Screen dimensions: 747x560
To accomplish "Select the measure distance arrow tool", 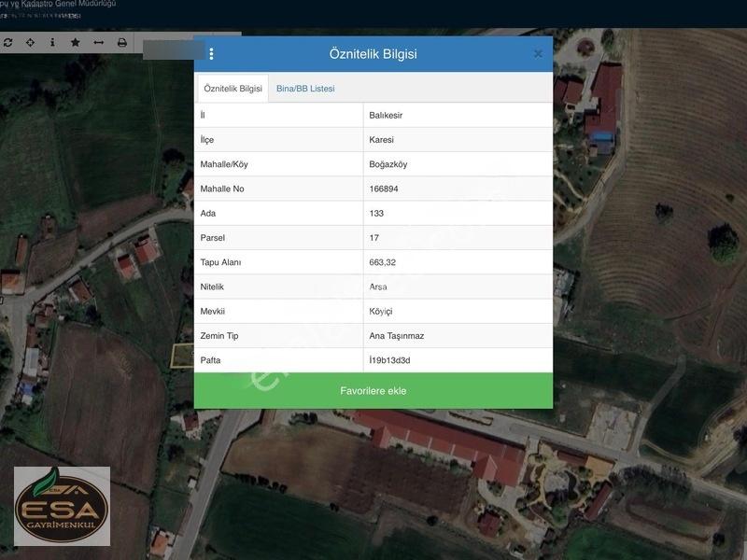I will pos(99,43).
